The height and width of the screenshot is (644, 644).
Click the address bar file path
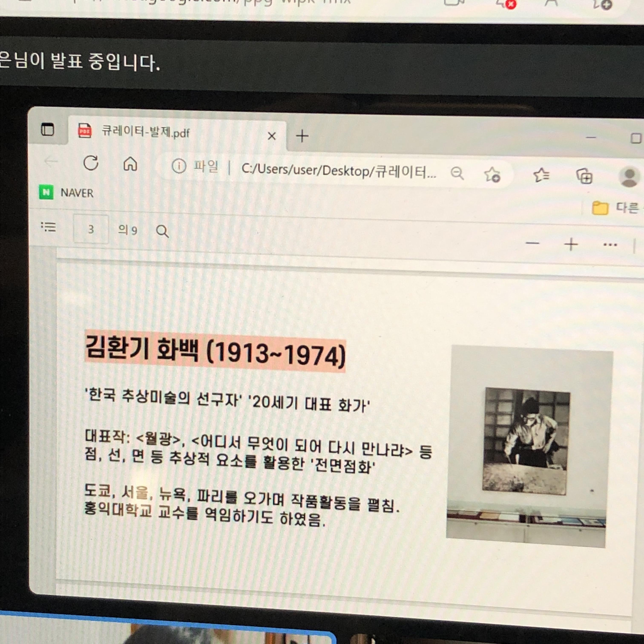click(338, 171)
